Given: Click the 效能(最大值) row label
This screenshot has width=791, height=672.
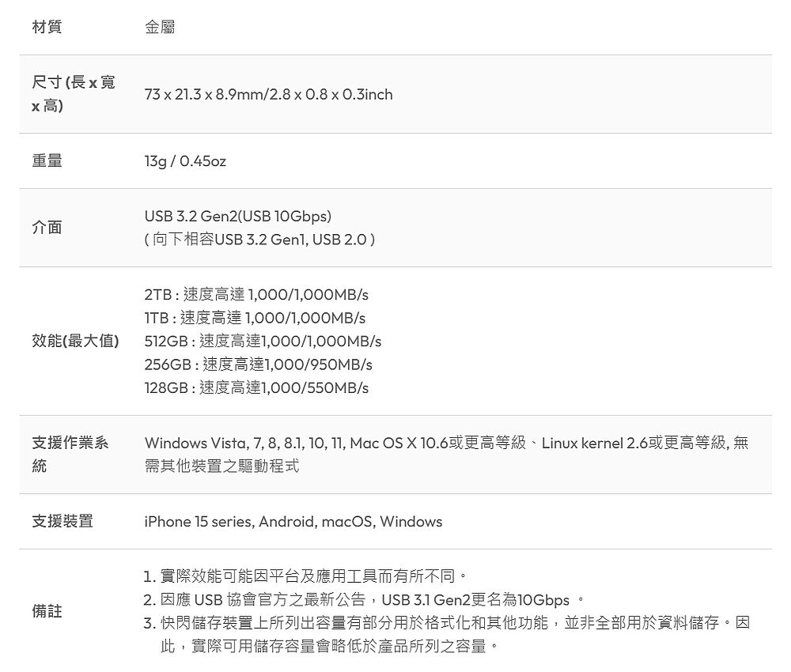Looking at the screenshot, I should 75,341.
